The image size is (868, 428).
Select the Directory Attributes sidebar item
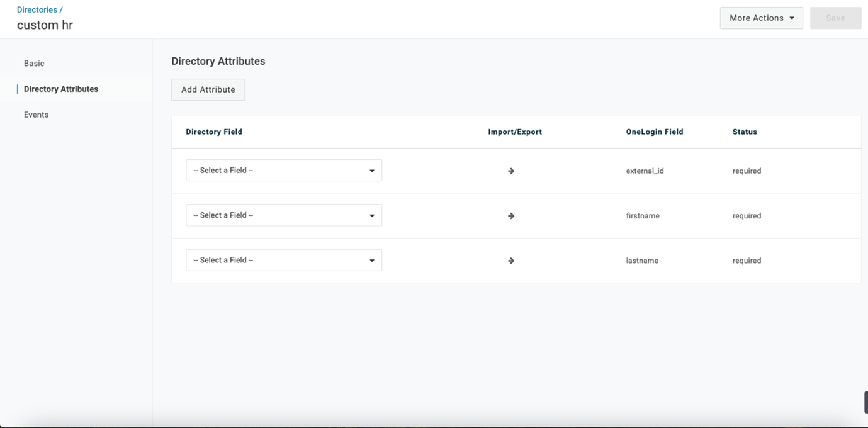pos(61,89)
